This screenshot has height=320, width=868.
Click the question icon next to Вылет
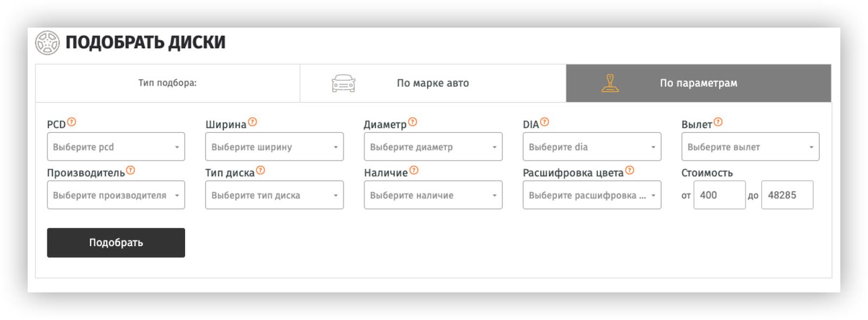718,123
